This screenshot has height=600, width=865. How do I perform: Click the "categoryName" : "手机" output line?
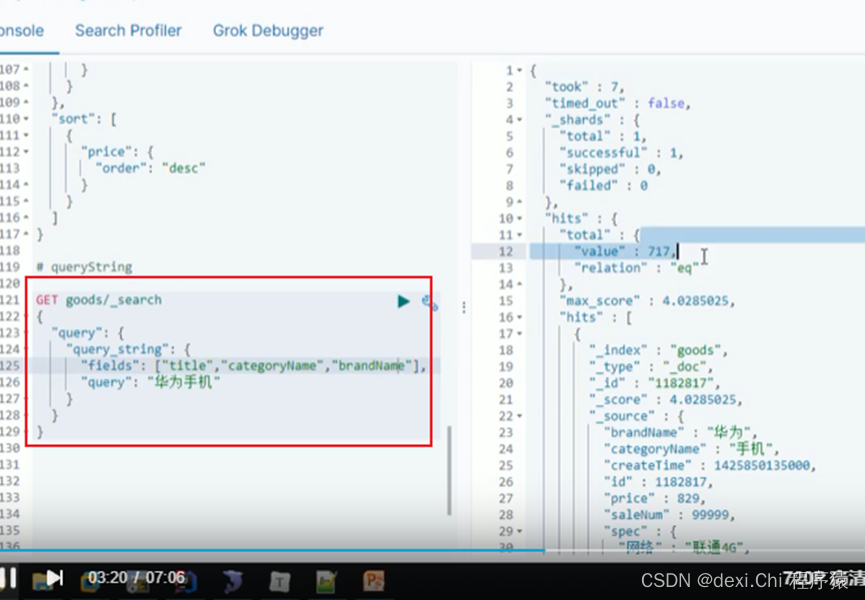(691, 449)
